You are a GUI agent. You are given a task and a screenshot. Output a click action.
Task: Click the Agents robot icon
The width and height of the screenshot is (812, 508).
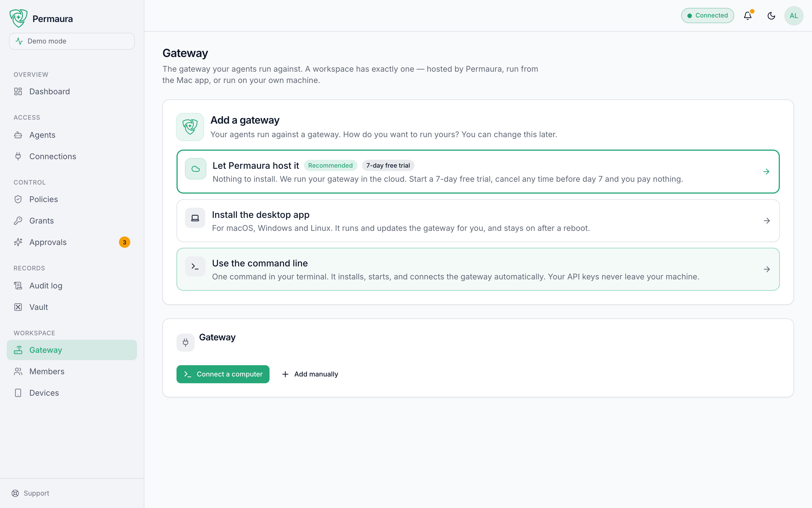pyautogui.click(x=18, y=135)
